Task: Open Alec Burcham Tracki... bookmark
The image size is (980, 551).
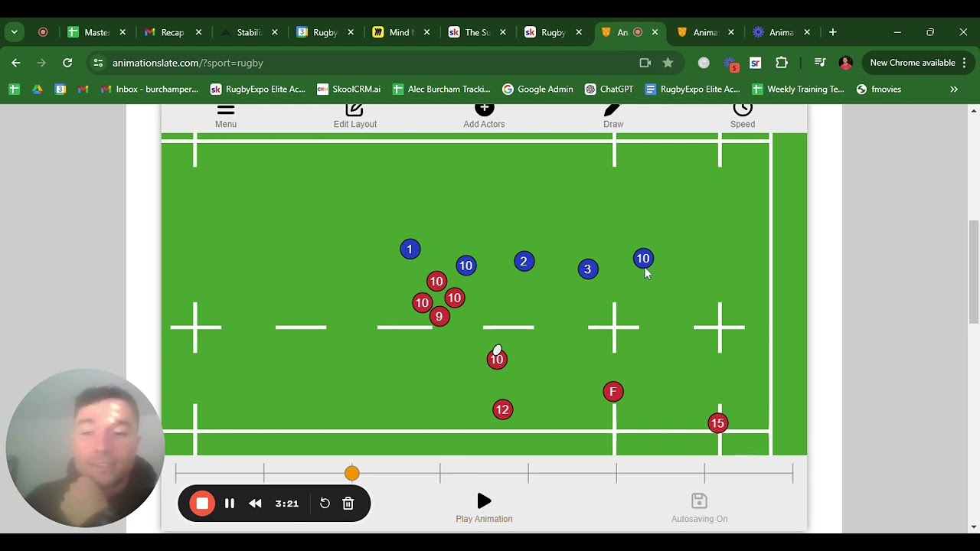Action: 441,90
